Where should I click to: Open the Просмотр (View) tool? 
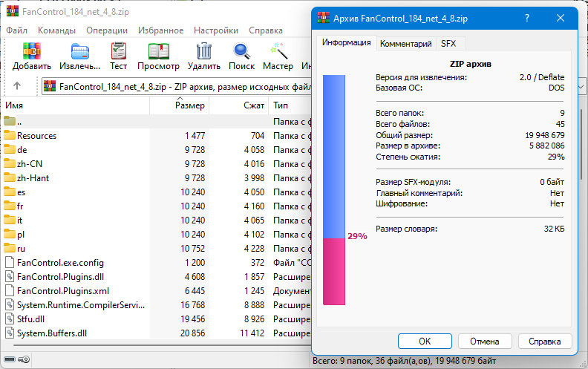coord(159,51)
